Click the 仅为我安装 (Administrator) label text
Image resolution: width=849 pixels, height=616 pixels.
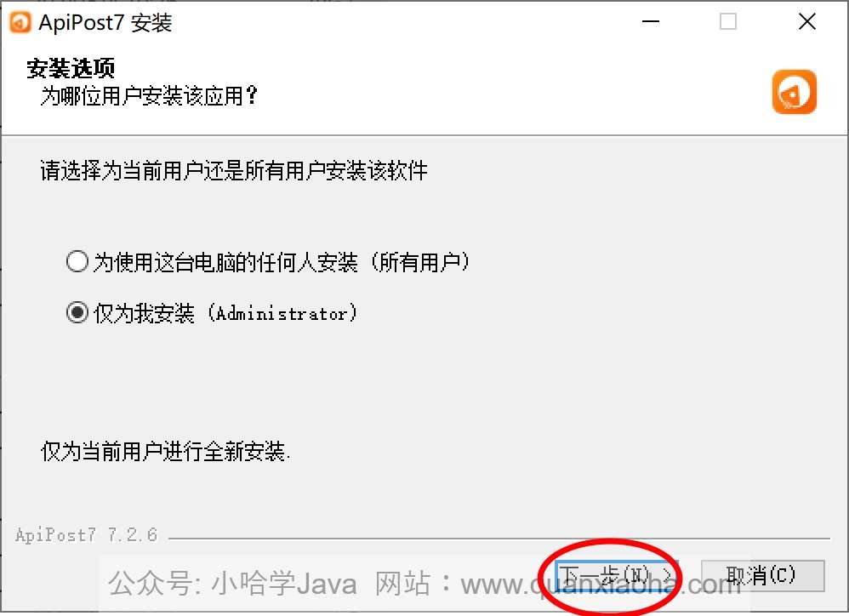click(x=225, y=313)
